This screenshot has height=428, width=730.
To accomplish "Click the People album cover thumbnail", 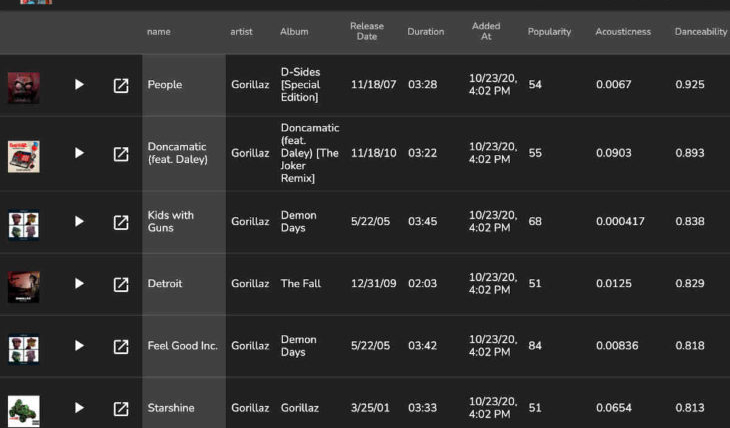I will [x=24, y=88].
